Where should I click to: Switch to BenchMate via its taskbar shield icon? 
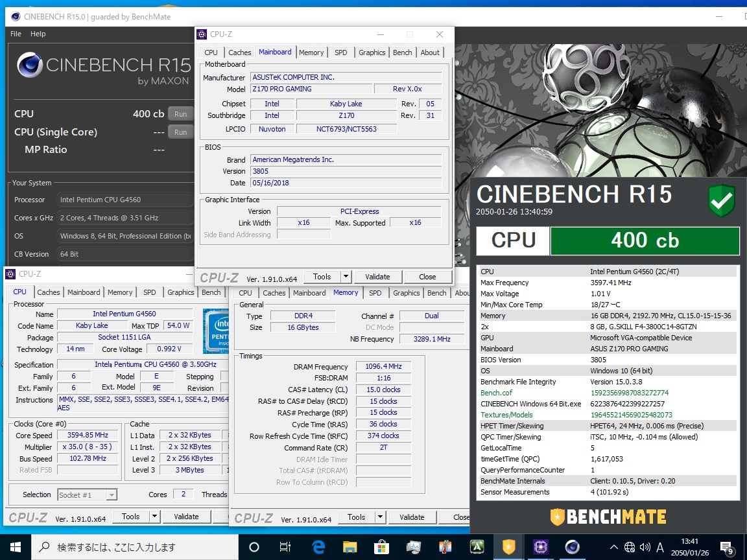[508, 547]
